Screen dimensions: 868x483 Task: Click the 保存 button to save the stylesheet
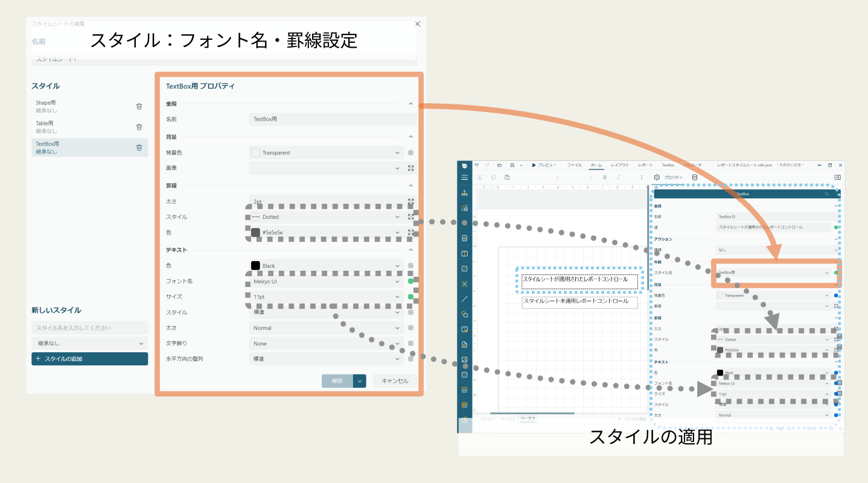(339, 380)
